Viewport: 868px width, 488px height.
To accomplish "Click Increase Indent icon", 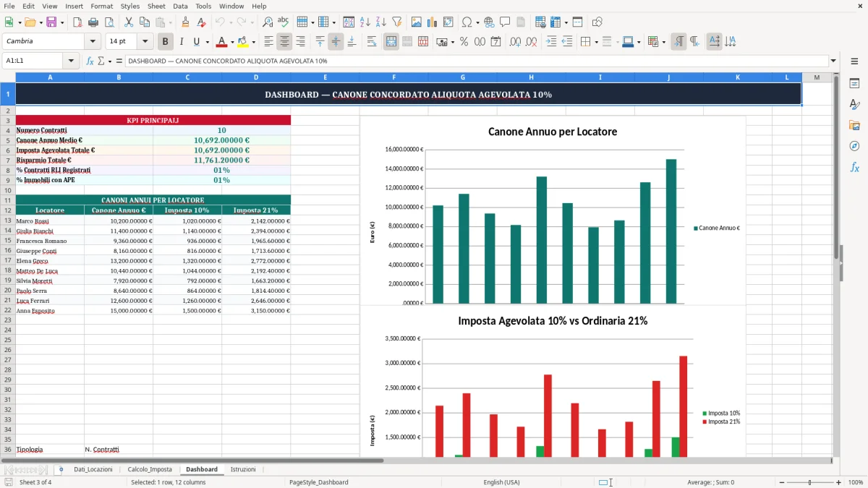I will tap(551, 42).
